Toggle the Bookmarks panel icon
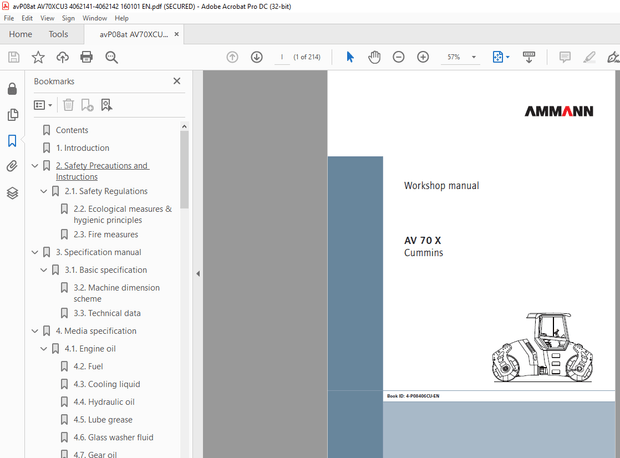This screenshot has width=620, height=458. click(x=12, y=140)
